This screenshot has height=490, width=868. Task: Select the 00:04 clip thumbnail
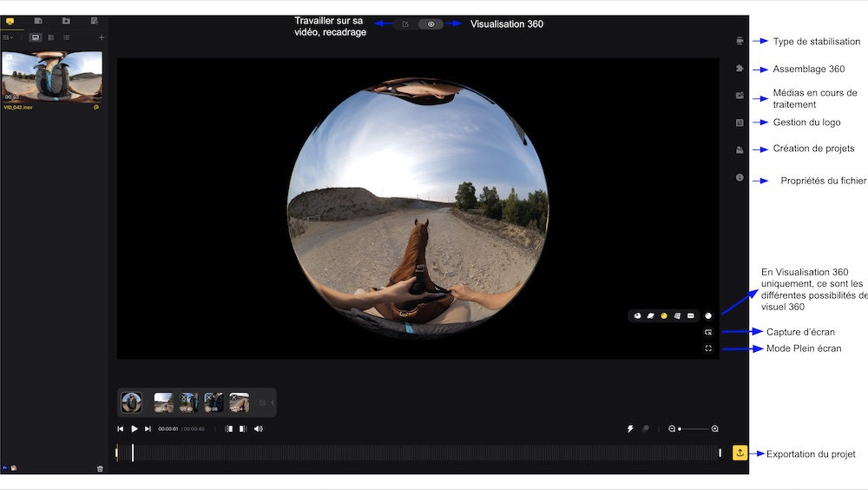(x=240, y=402)
